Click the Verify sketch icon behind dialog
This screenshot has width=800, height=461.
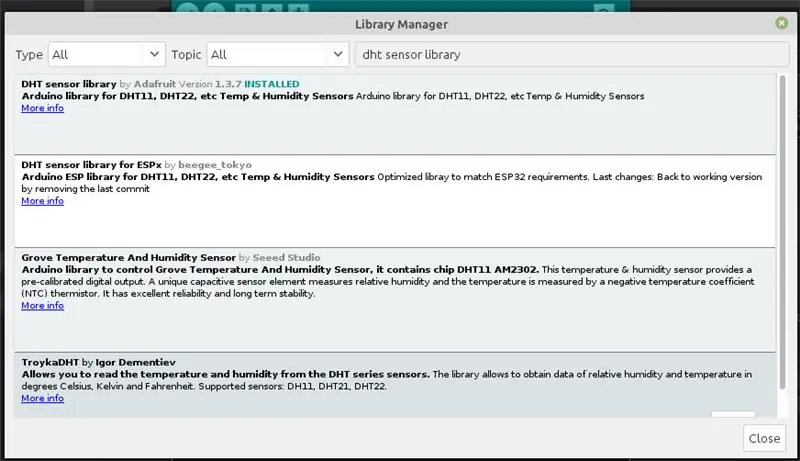(x=188, y=8)
